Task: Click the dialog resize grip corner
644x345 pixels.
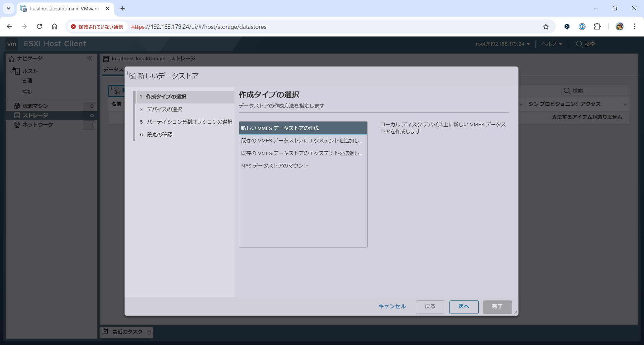Action: (516, 313)
